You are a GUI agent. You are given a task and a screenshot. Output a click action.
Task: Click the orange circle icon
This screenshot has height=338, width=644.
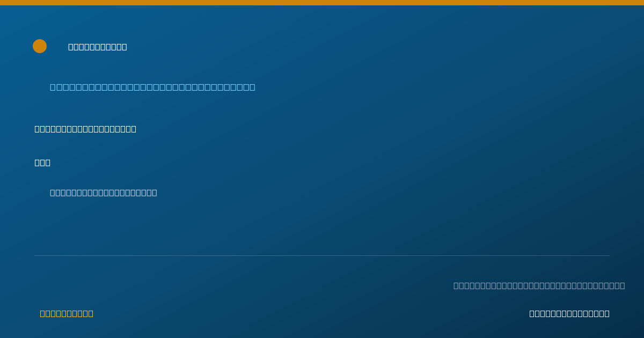40,46
